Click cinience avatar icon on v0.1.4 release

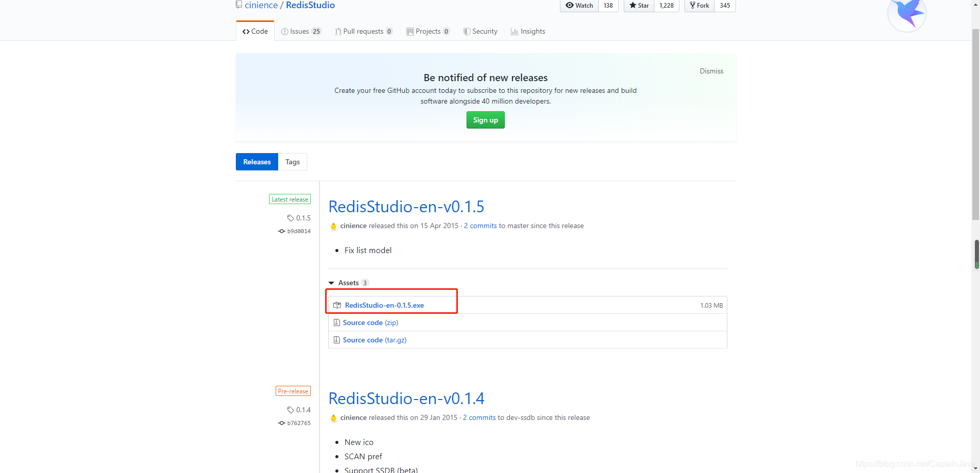coord(333,418)
